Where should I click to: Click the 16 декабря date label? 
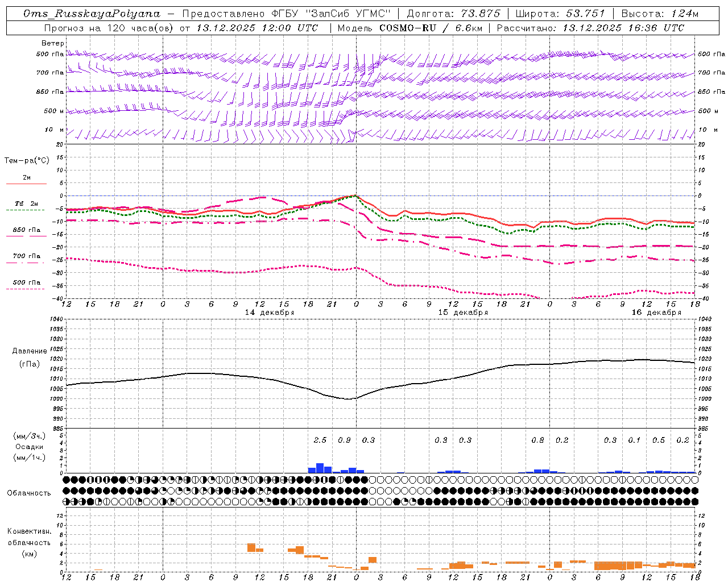[x=656, y=313]
